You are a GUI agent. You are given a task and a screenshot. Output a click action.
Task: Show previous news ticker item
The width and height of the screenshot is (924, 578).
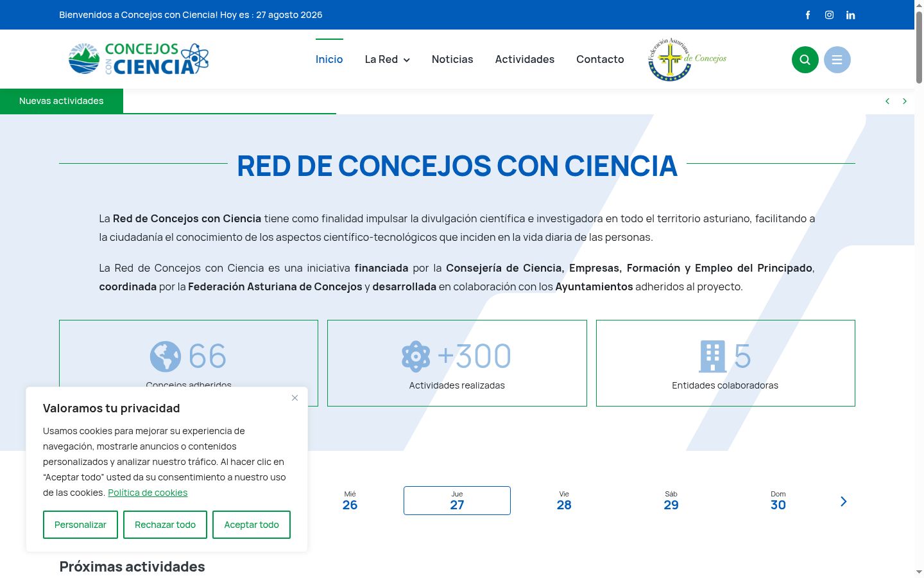pyautogui.click(x=887, y=101)
